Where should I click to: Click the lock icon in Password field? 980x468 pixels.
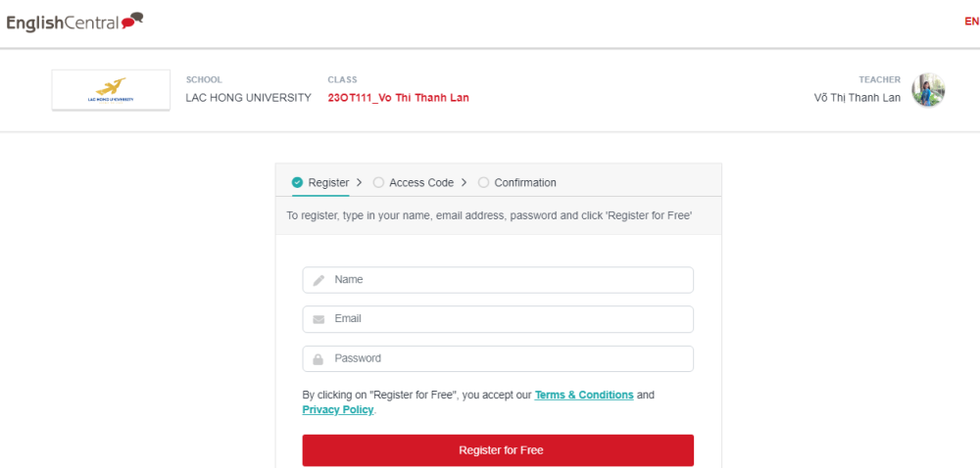click(x=318, y=359)
